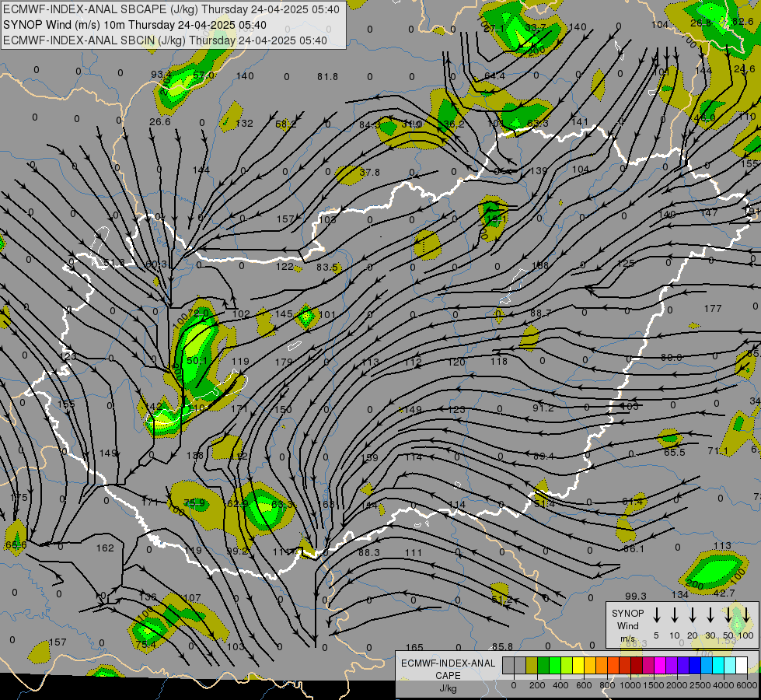
Task: Click the 91.2 value on the map
Action: (543, 408)
